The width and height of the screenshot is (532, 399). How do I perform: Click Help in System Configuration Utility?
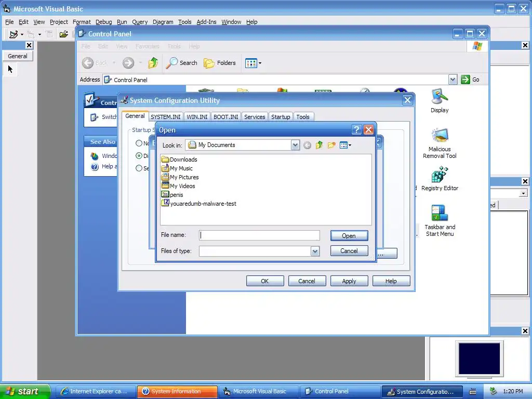pyautogui.click(x=391, y=281)
